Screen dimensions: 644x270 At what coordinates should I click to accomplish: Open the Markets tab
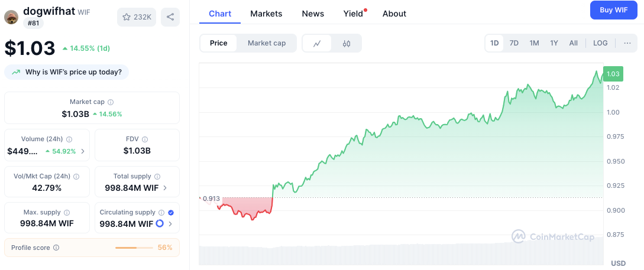click(x=266, y=14)
